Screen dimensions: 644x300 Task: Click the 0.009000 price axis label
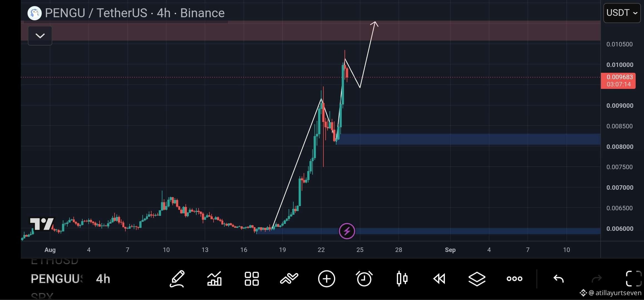(x=620, y=106)
